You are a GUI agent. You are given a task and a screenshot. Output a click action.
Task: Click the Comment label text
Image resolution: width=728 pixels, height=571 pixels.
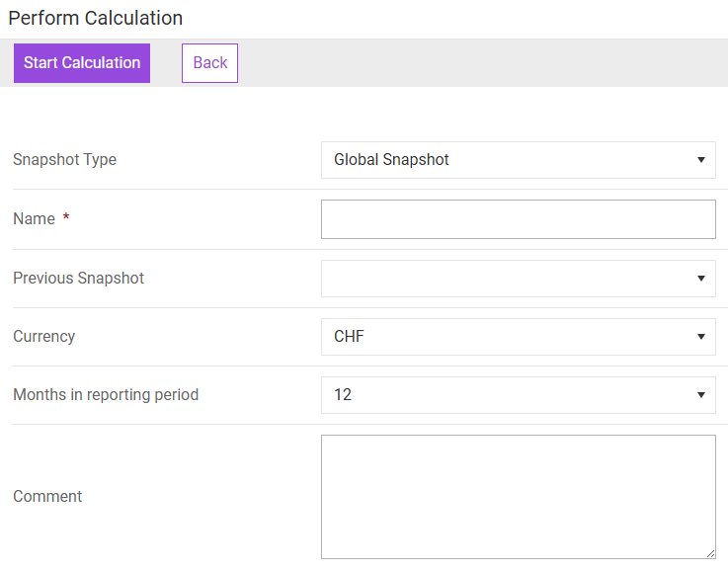[x=47, y=497]
